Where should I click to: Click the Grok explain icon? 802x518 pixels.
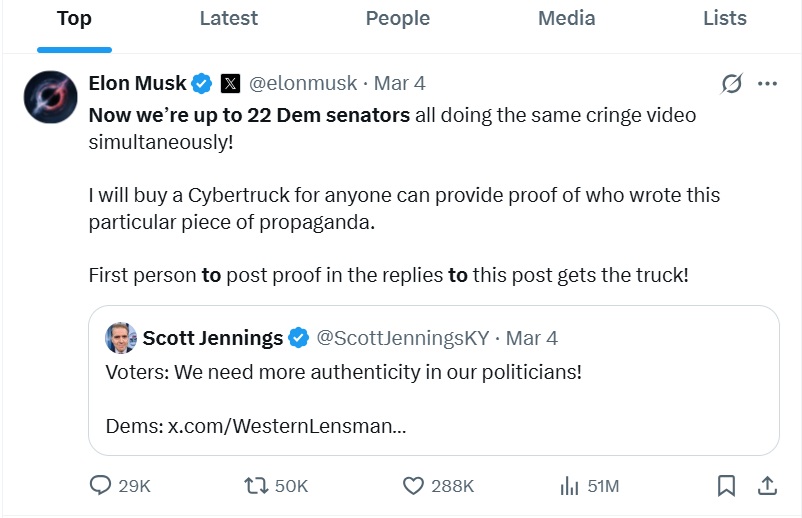pos(732,83)
